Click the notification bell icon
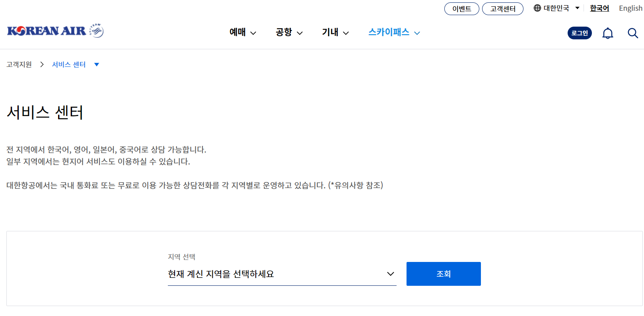Viewport: 644px width, 316px height. coord(607,33)
